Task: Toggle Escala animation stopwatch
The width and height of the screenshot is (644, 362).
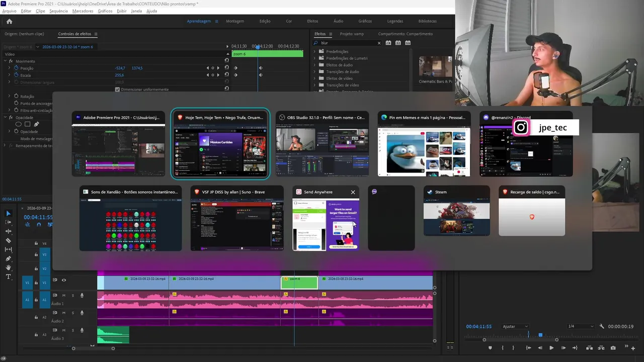Action: [x=16, y=75]
